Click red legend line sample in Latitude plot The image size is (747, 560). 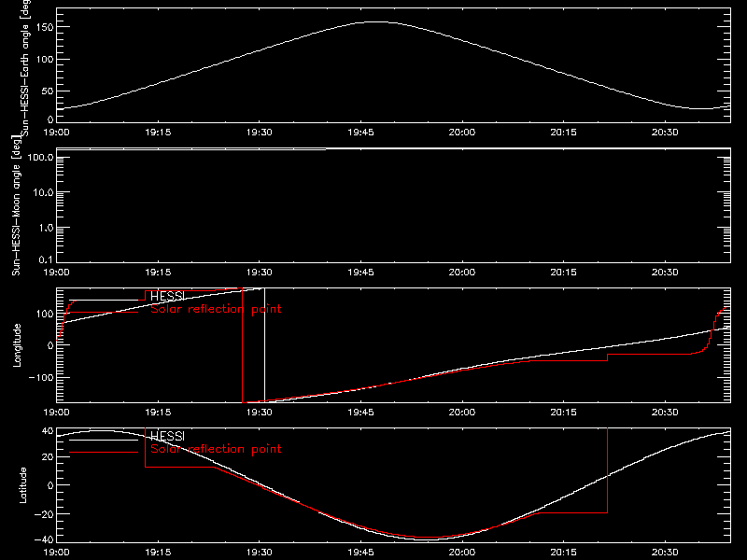(104, 453)
